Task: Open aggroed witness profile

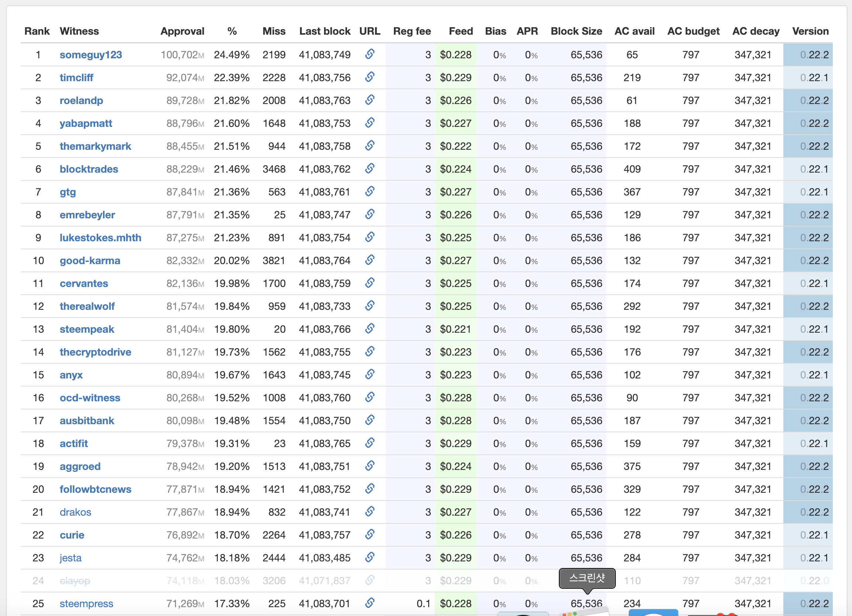Action: pos(80,467)
